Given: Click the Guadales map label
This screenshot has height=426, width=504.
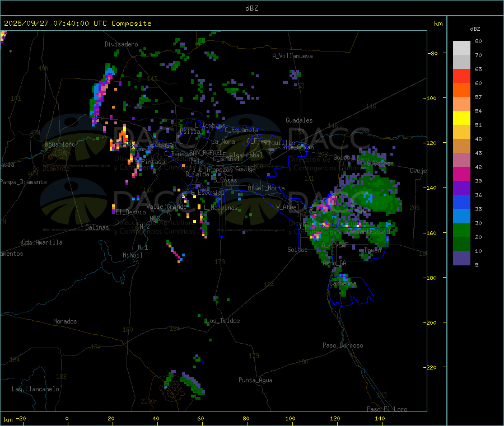Looking at the screenshot, I should pos(299,120).
